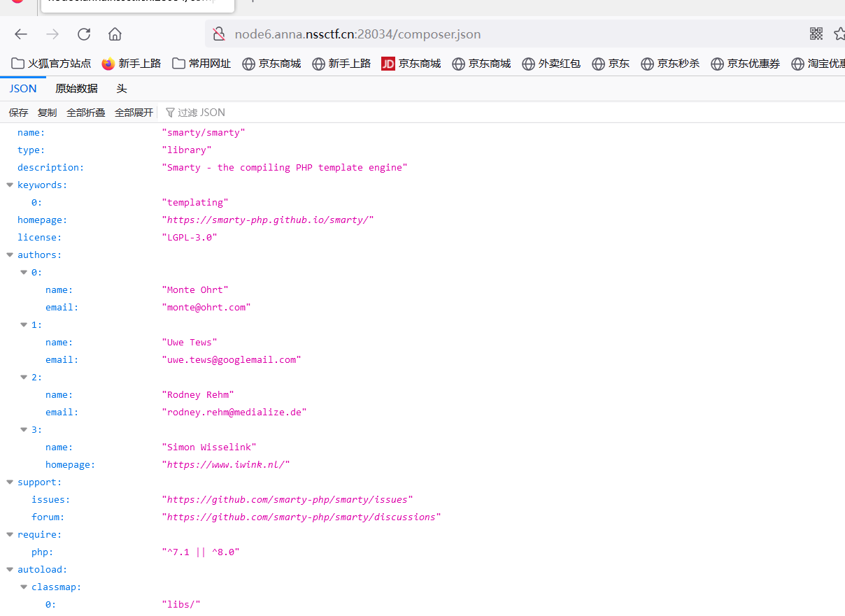Open the 京东 bookmark
Viewport: 845px width, 616px height.
[611, 64]
